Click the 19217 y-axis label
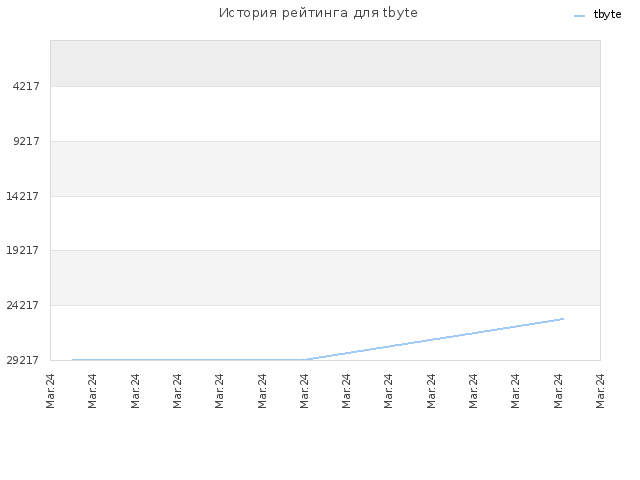 [22, 250]
